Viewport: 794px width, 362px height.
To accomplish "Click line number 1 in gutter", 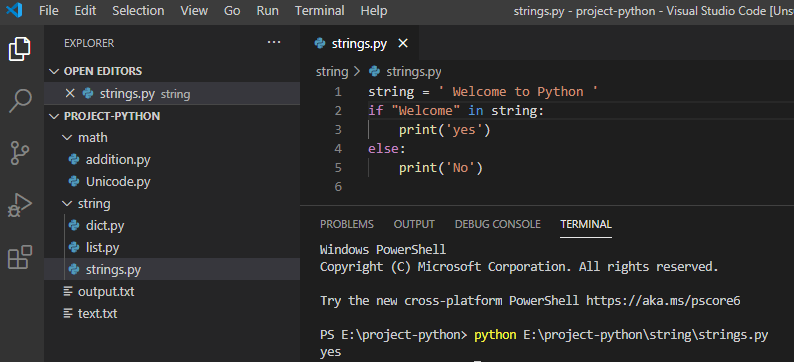I will [338, 92].
